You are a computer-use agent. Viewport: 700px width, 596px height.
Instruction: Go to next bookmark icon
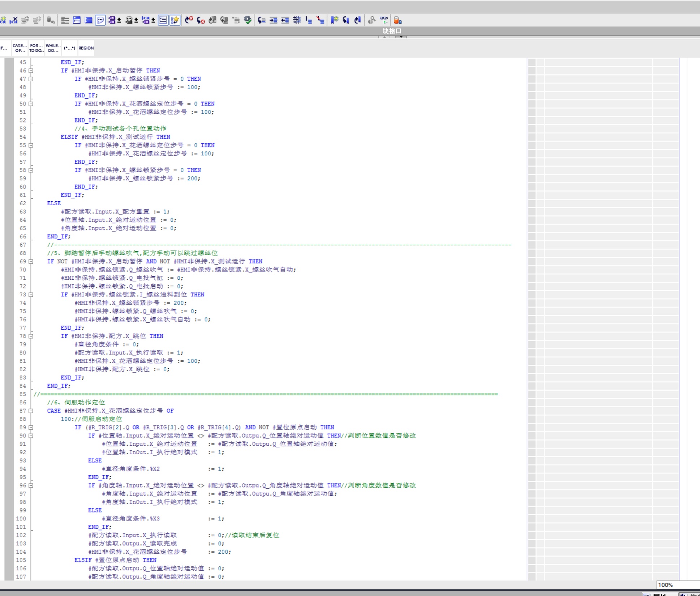click(x=346, y=20)
